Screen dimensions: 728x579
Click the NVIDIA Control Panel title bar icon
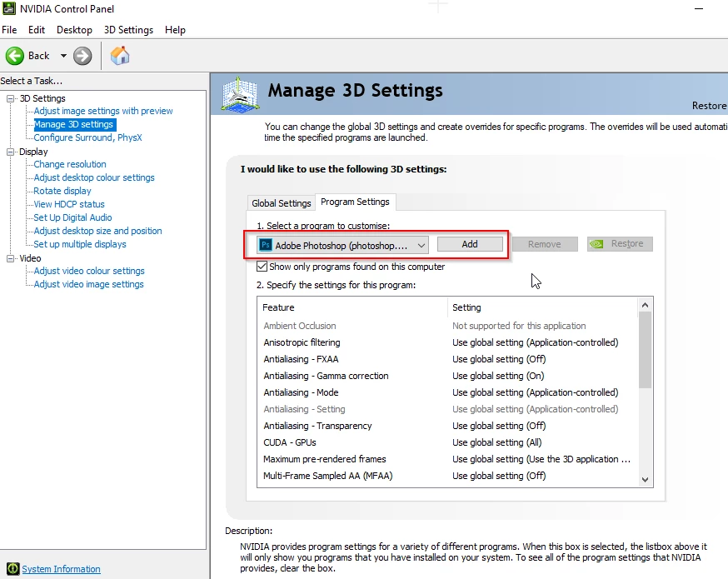pyautogui.click(x=9, y=9)
